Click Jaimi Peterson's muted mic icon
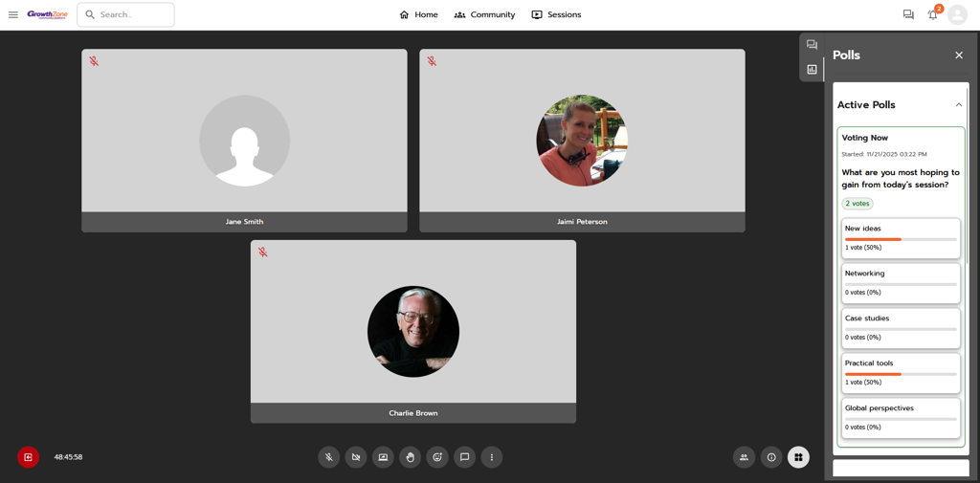Screen dimensions: 980x483 pos(432,61)
